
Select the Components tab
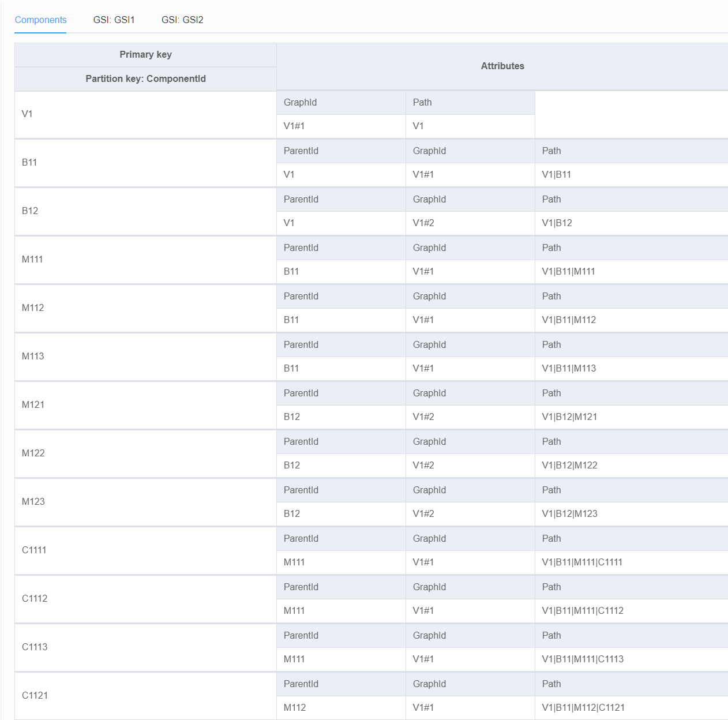tap(40, 19)
